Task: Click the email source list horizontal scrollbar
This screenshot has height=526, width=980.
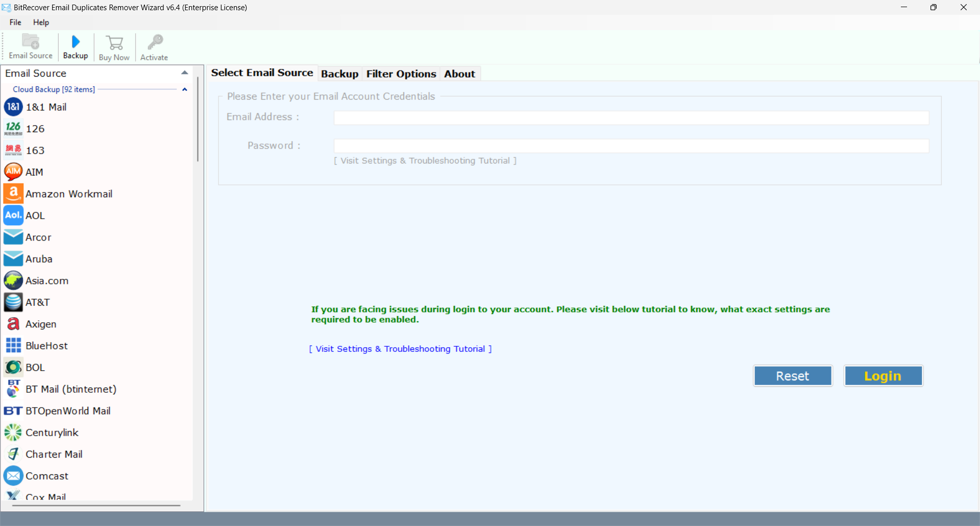Action: (96, 506)
